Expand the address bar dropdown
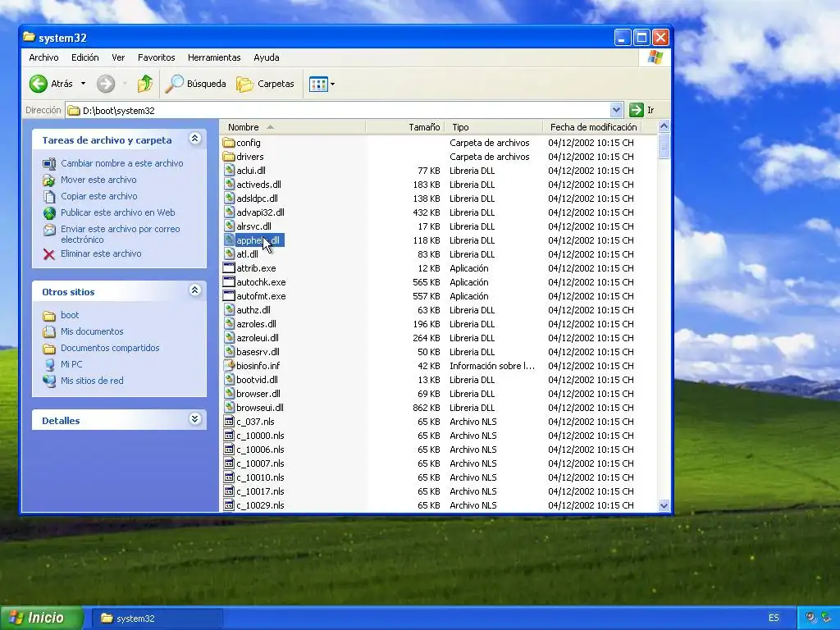 [616, 111]
